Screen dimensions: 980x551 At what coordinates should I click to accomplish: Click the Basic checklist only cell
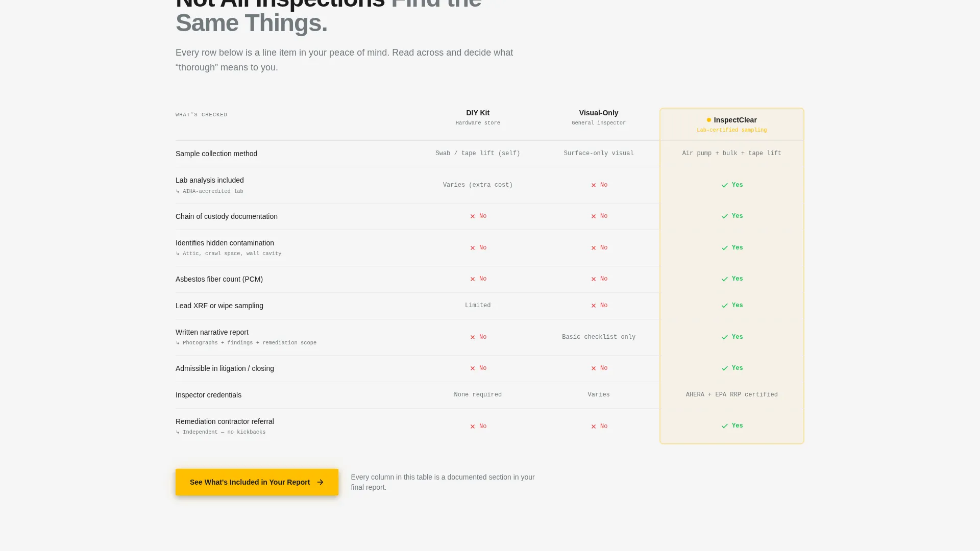pyautogui.click(x=599, y=337)
